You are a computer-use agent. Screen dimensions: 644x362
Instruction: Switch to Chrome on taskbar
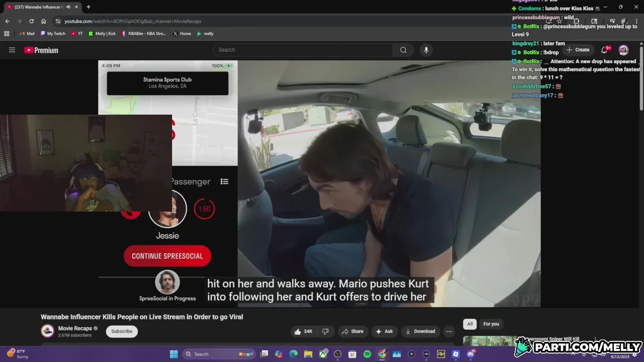click(x=382, y=354)
